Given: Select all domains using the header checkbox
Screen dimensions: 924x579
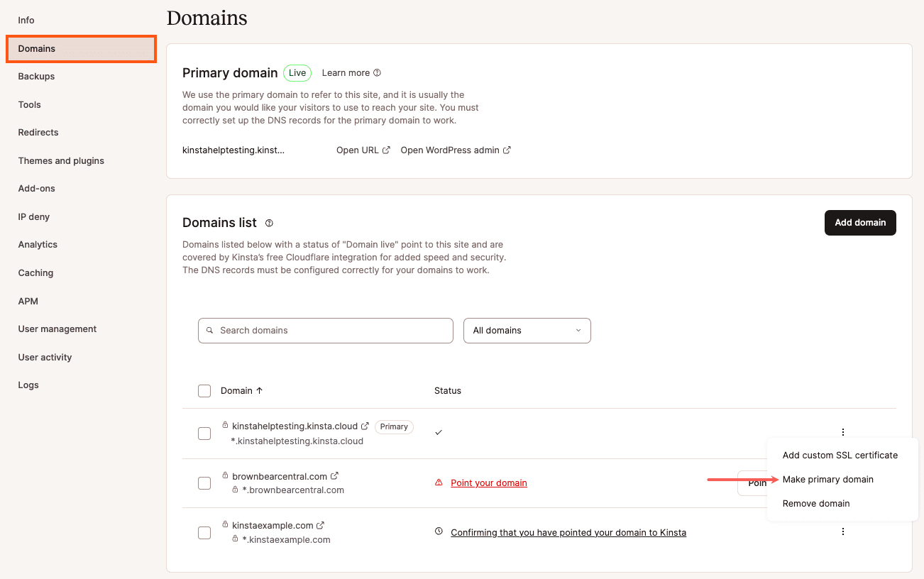Looking at the screenshot, I should (x=204, y=390).
